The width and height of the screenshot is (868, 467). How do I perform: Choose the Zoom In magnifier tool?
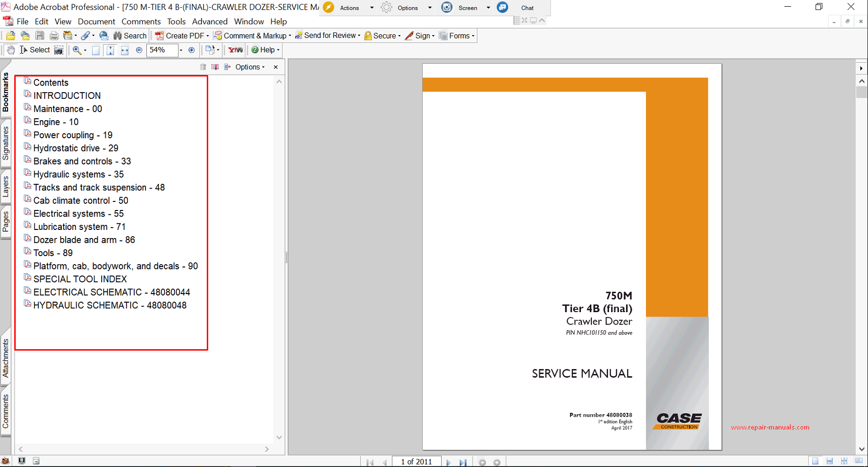point(77,50)
